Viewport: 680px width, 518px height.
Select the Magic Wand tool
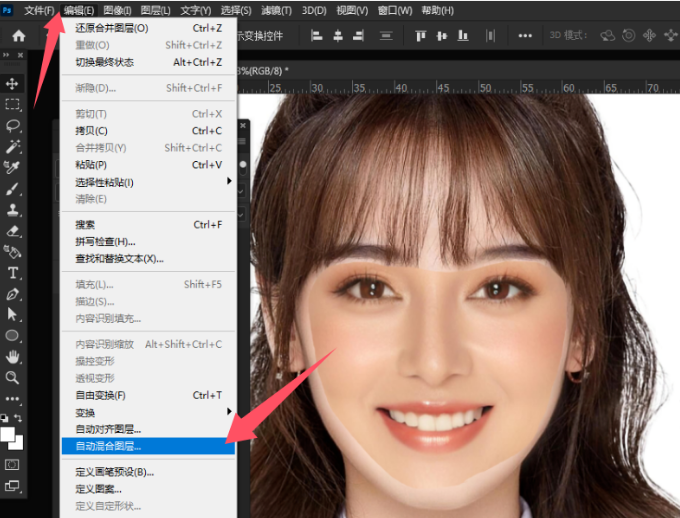tap(13, 147)
